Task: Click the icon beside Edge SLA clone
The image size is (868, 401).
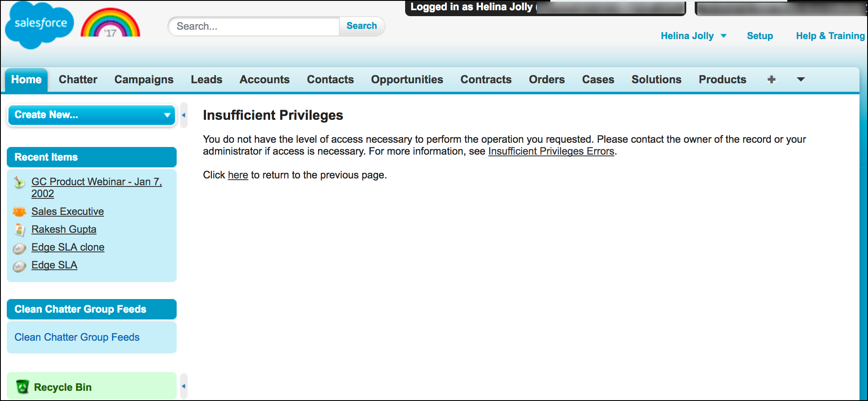Action: pyautogui.click(x=19, y=248)
